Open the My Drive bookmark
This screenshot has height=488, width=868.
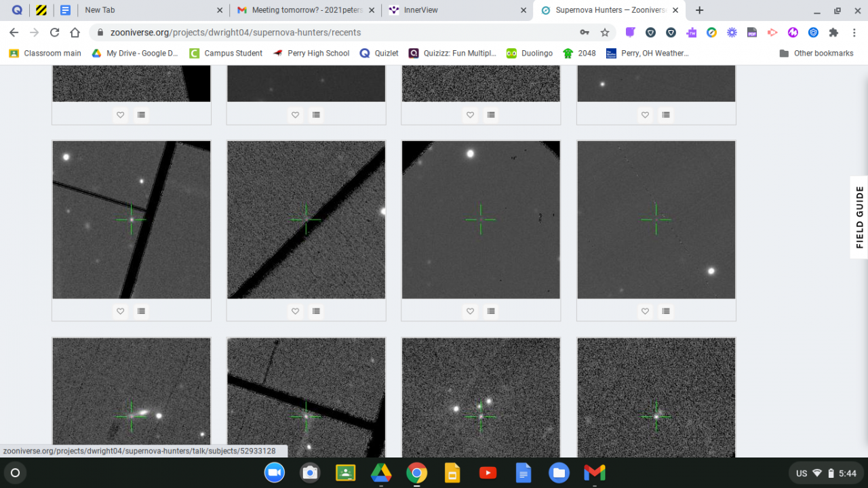[x=135, y=53]
